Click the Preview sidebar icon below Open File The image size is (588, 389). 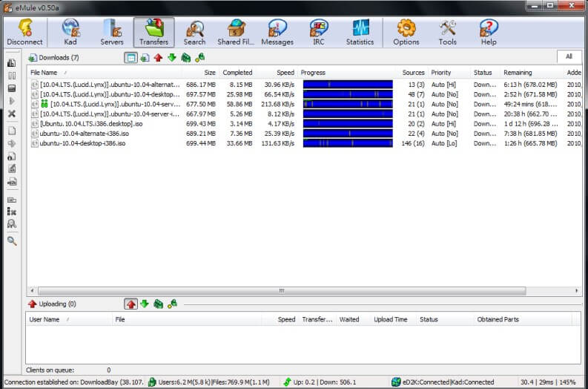pos(12,143)
